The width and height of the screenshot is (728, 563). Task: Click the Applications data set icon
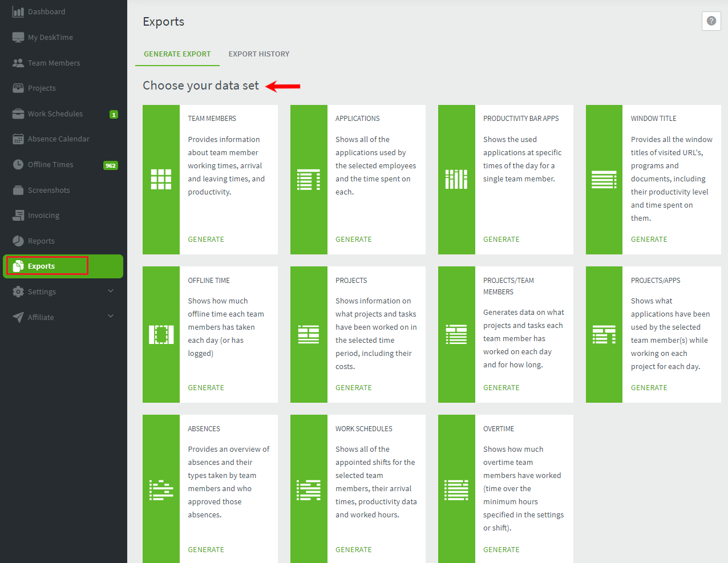309,179
